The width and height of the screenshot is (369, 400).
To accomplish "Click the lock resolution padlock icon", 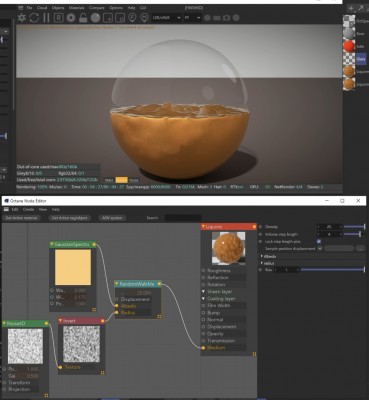I will [x=83, y=18].
